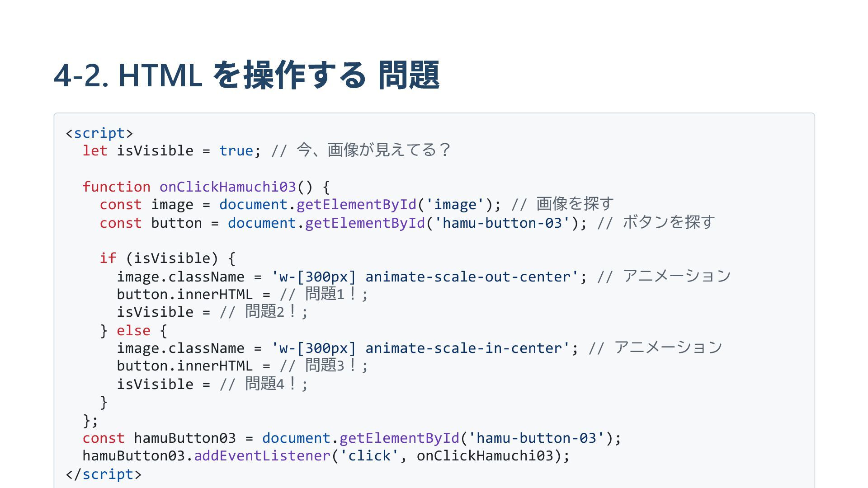Image resolution: width=868 pixels, height=488 pixels.
Task: Click the 'click' event string
Action: click(369, 456)
